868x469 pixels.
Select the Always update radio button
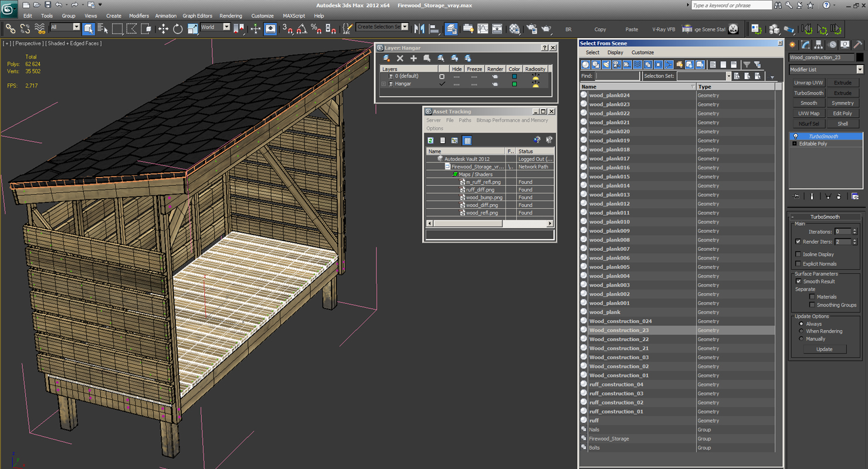[801, 324]
